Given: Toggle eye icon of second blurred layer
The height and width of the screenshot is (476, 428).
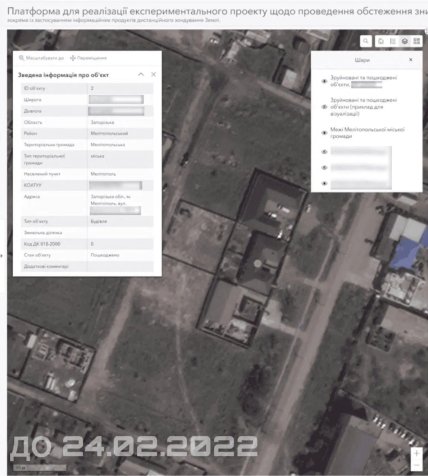Looking at the screenshot, I should pyautogui.click(x=324, y=167).
